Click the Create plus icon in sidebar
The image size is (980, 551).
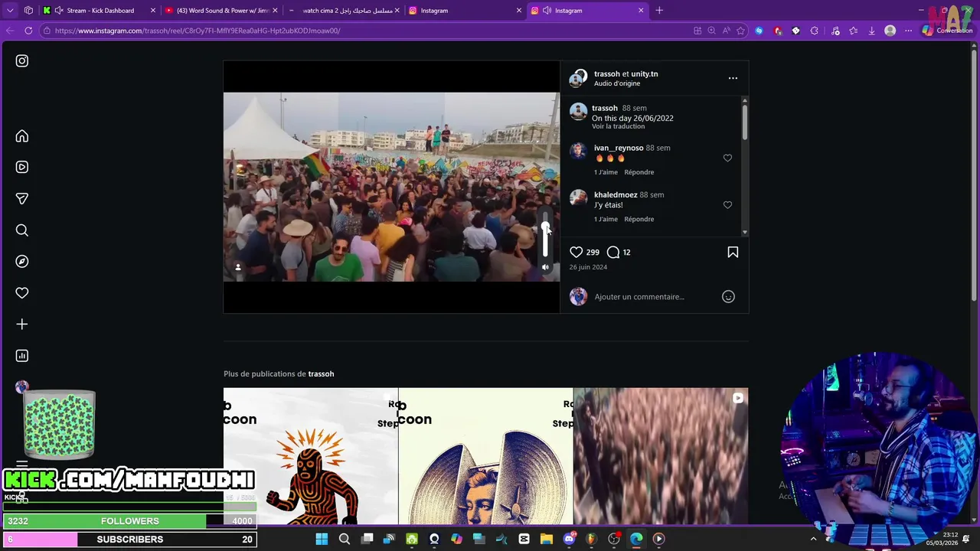[x=22, y=324]
